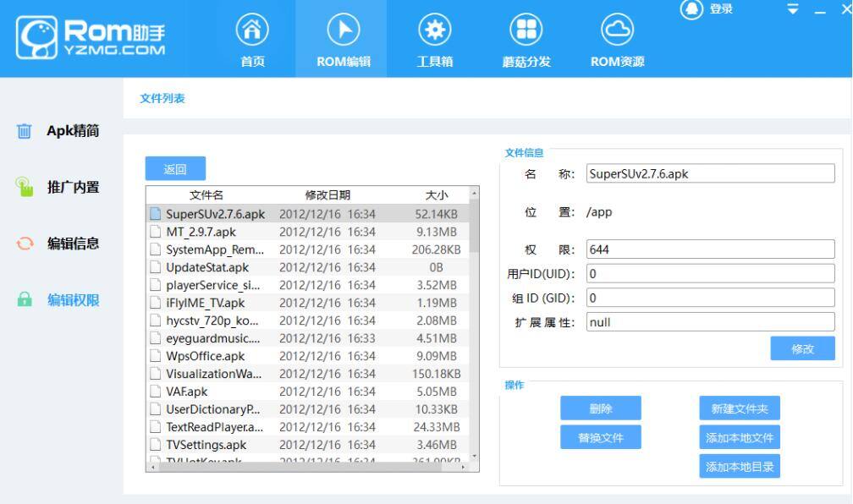853x504 pixels.
Task: Switch to the 文件列表 tab
Action: point(161,97)
